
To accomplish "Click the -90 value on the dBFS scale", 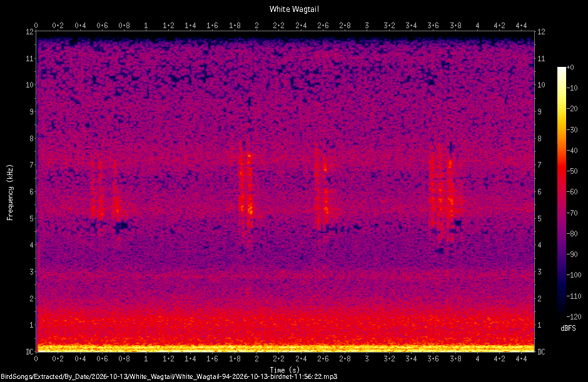I will [572, 254].
